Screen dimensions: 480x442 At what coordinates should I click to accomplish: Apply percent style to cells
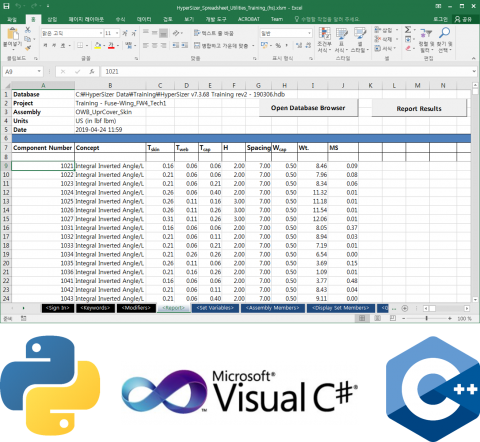point(278,45)
